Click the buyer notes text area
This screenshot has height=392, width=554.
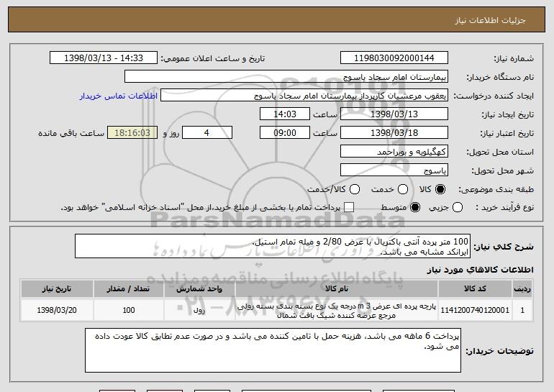[x=273, y=350]
